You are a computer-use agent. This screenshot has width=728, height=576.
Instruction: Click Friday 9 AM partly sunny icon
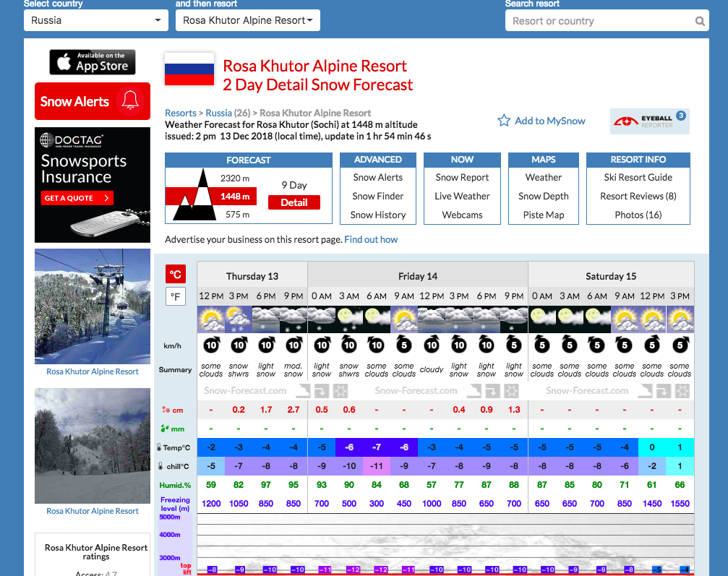click(404, 319)
